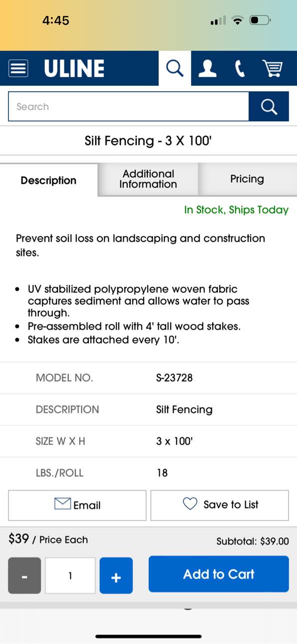The image size is (297, 644).
Task: Open the hamburger menu icon
Action: tap(18, 68)
